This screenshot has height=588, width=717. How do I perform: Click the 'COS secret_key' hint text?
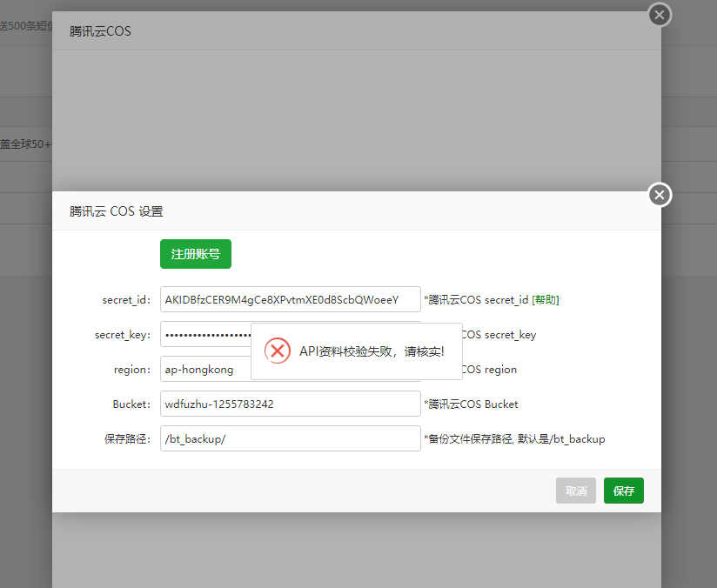click(x=499, y=335)
